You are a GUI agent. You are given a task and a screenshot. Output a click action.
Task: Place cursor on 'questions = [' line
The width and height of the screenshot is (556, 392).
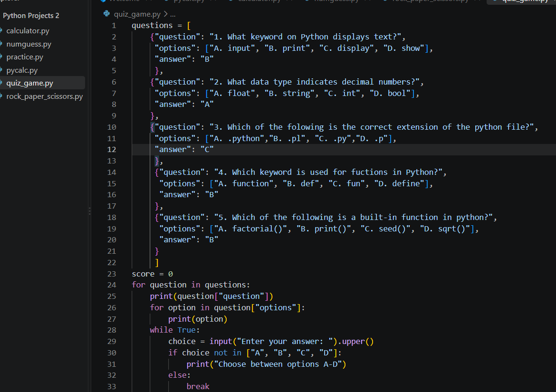pyautogui.click(x=162, y=26)
